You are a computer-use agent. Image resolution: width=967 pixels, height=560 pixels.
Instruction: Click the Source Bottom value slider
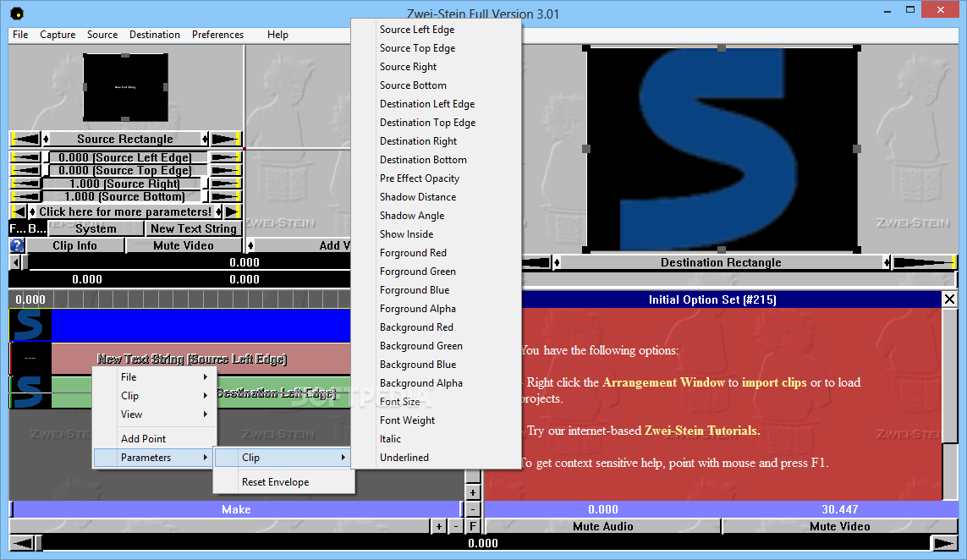click(125, 197)
